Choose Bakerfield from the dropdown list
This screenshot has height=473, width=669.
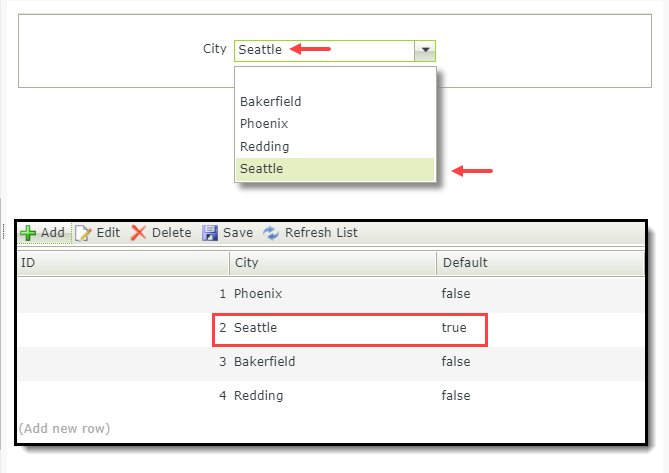coord(335,102)
